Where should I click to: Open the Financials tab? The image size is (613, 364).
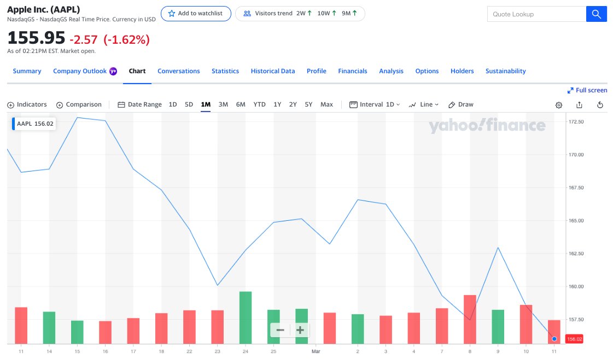pyautogui.click(x=352, y=71)
